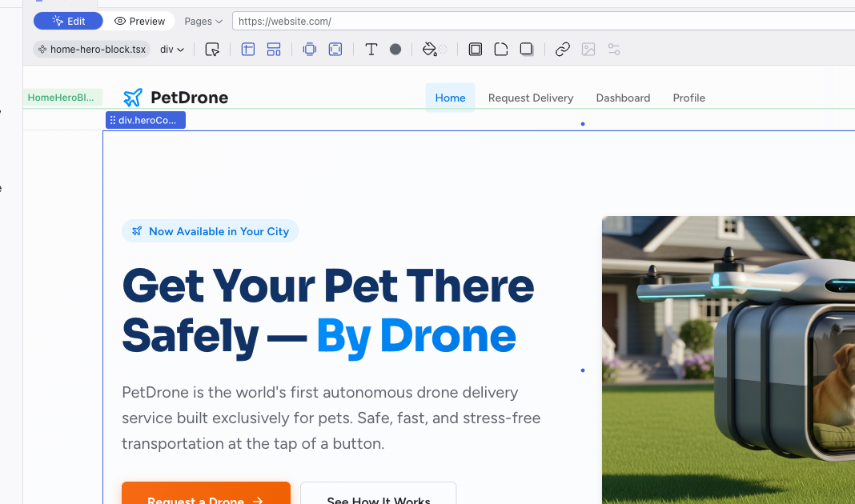Image resolution: width=855 pixels, height=504 pixels.
Task: Select the Text typography tool
Action: click(371, 50)
